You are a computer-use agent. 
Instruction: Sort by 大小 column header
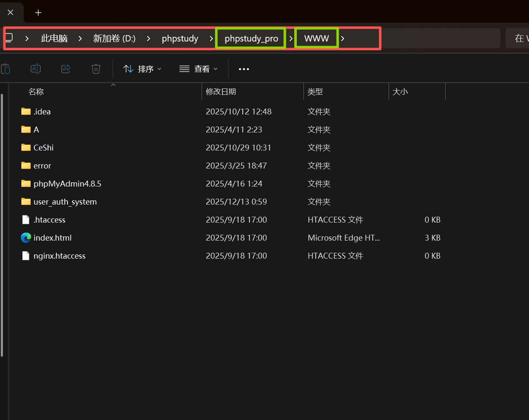pos(400,92)
